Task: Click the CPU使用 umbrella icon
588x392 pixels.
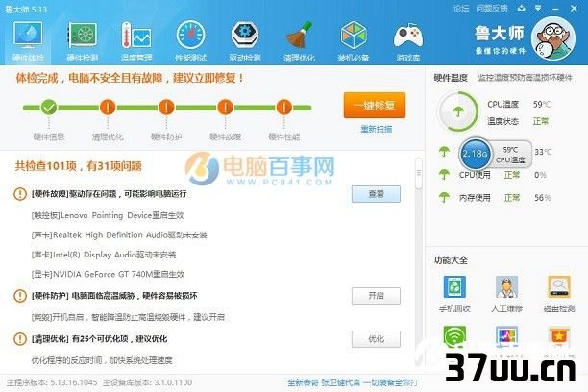Action: [445, 175]
